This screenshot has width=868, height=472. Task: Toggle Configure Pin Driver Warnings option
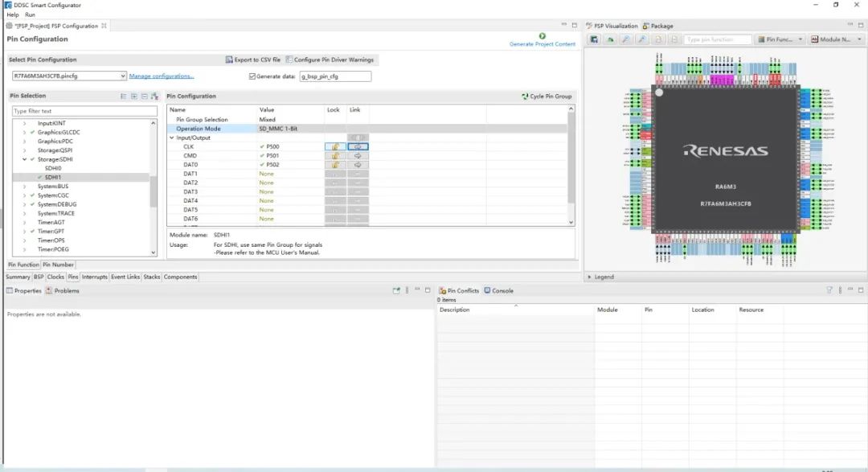(x=330, y=60)
